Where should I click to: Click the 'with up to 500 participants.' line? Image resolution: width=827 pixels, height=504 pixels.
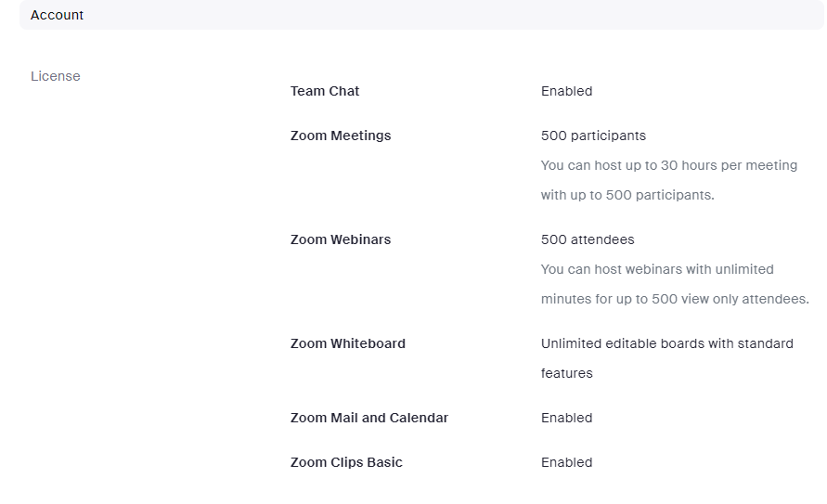coord(627,195)
